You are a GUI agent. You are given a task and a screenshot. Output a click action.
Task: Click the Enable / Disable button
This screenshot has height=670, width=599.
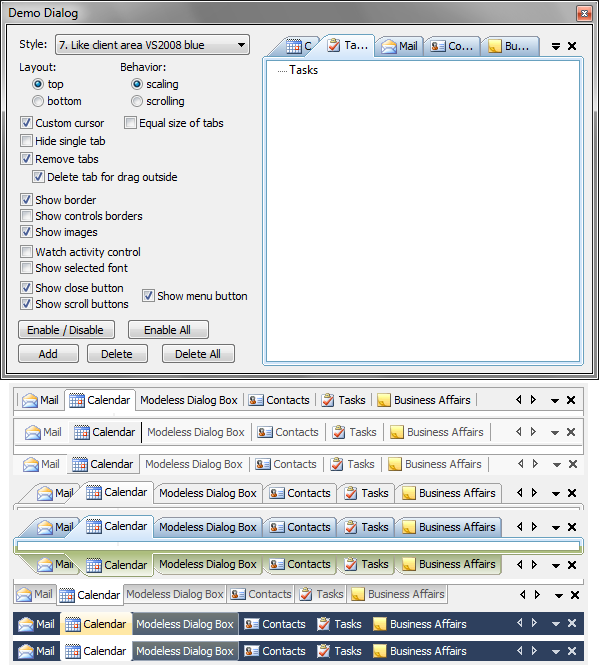pos(66,330)
